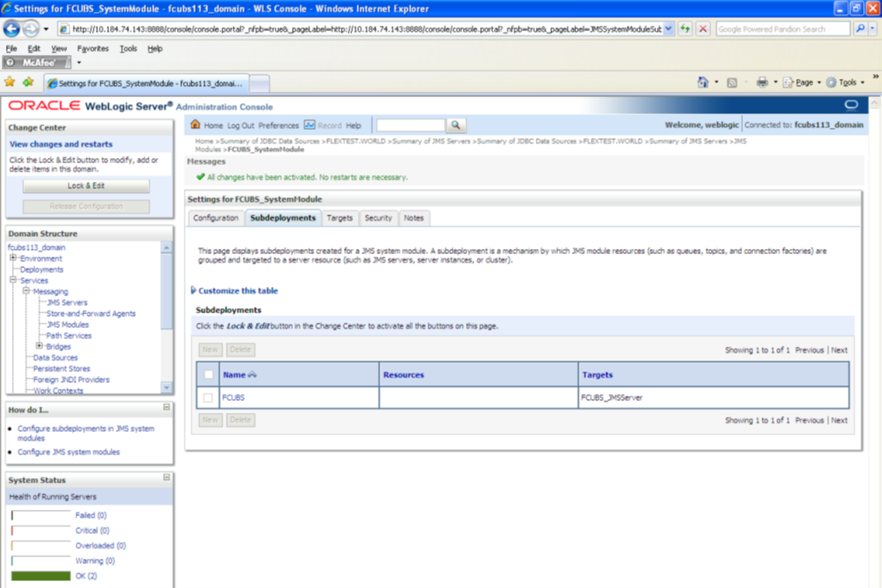The width and height of the screenshot is (882, 588).
Task: Click the IE Home toolbar icon
Action: tap(703, 82)
